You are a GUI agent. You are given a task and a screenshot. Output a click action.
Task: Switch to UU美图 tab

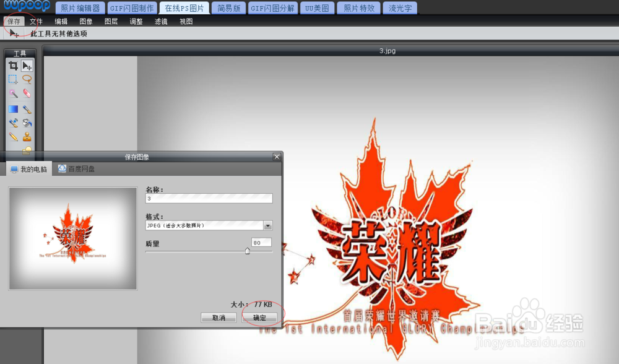tap(317, 8)
